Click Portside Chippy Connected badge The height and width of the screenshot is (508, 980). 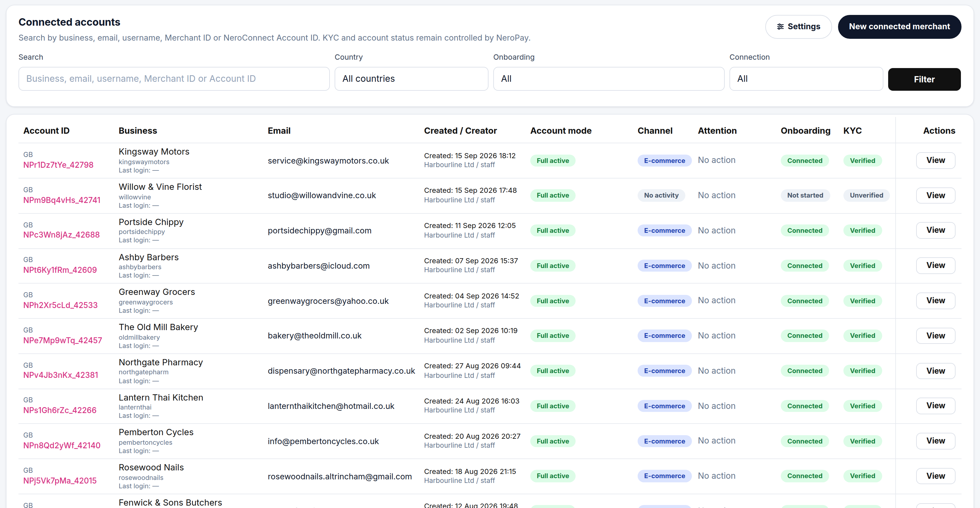[x=805, y=231]
